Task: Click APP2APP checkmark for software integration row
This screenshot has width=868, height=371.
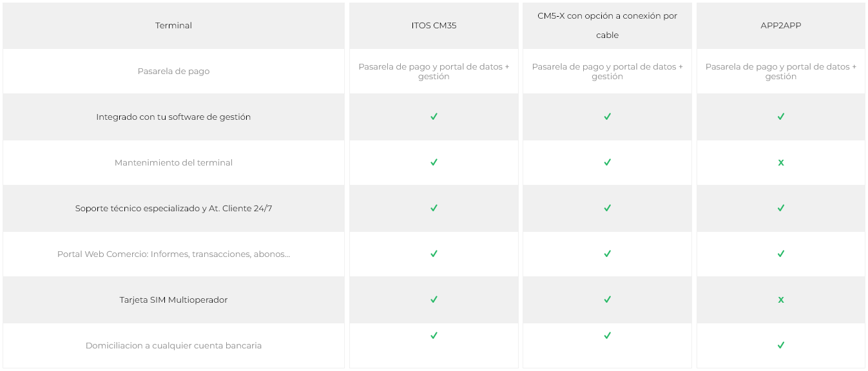Action: click(x=781, y=117)
